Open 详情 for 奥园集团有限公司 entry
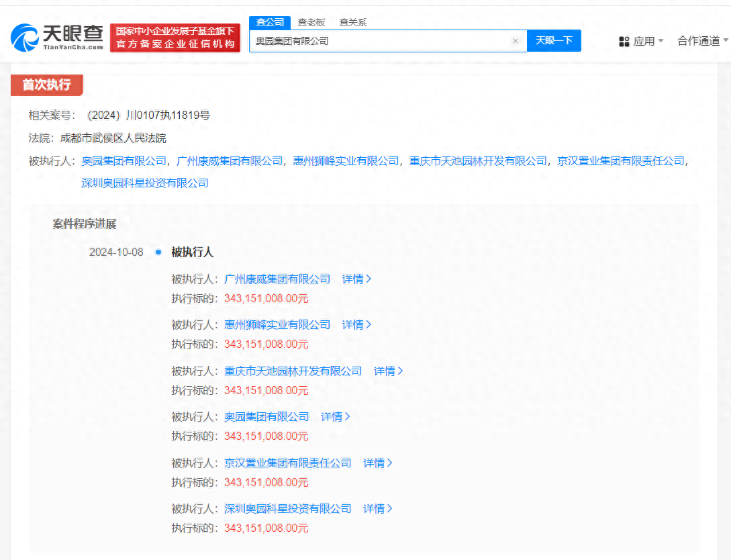 pyautogui.click(x=336, y=416)
